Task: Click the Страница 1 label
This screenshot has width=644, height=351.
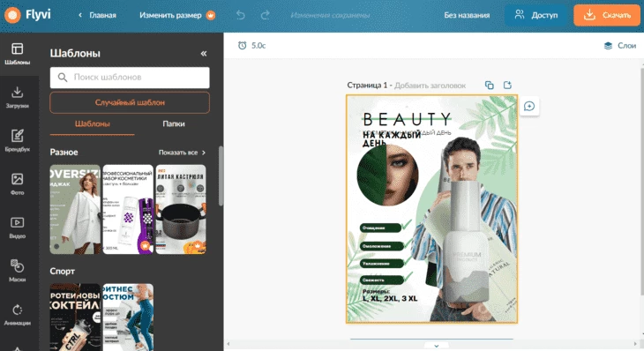Action: pos(367,86)
